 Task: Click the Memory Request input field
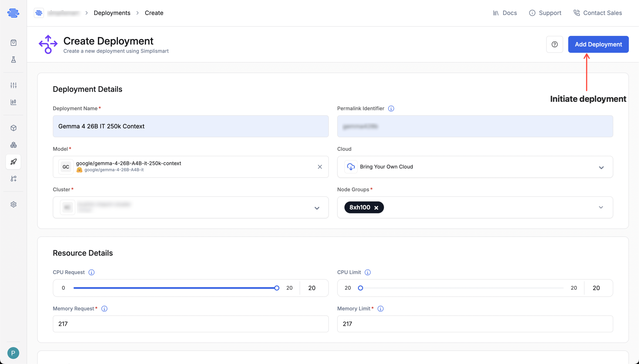[191, 324]
